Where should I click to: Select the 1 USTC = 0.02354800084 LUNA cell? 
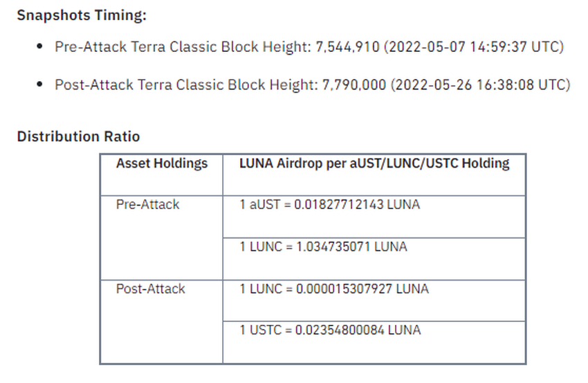click(x=374, y=342)
